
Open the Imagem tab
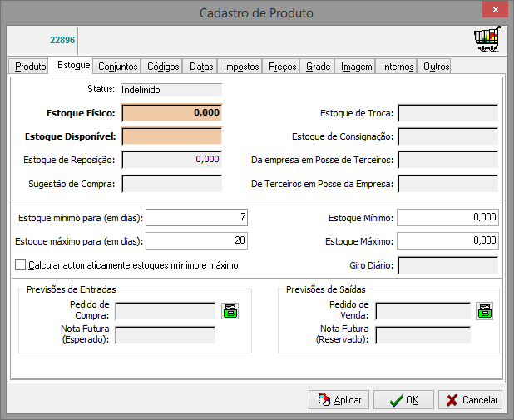tap(356, 67)
